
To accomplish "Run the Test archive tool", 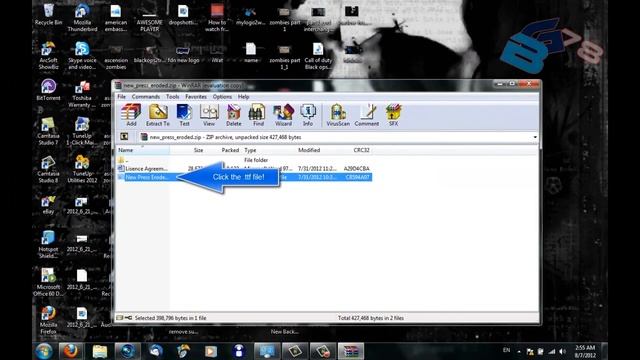I will tap(184, 115).
